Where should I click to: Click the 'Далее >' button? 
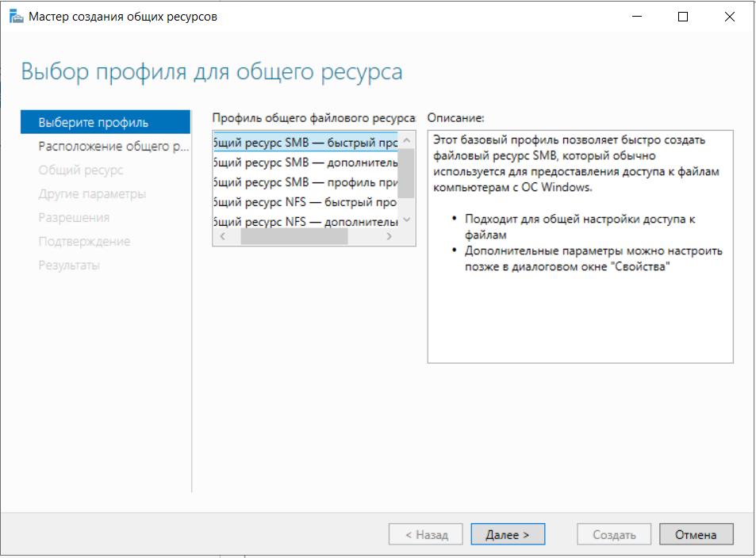(x=508, y=534)
